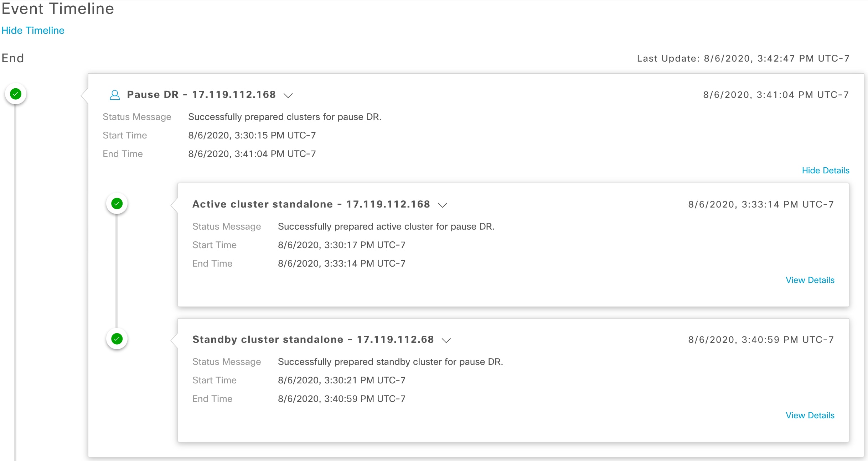Viewport: 868px width, 461px height.
Task: Click the Last Update timestamp
Action: click(743, 58)
